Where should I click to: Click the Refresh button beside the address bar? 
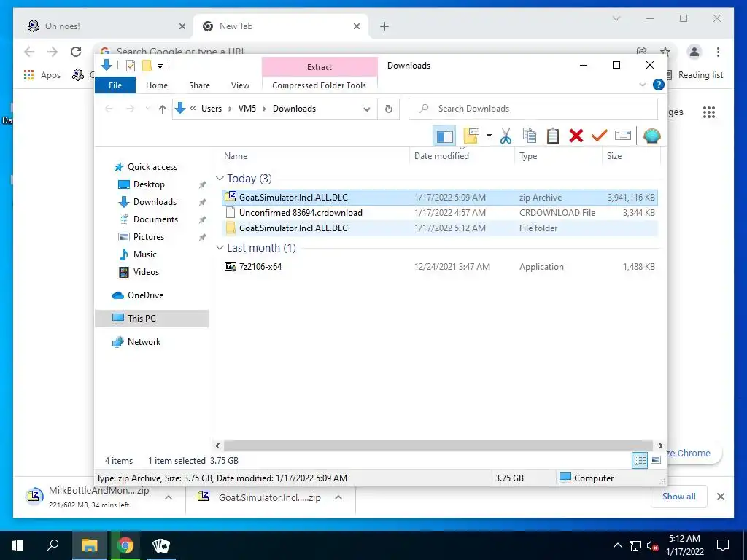coord(389,109)
